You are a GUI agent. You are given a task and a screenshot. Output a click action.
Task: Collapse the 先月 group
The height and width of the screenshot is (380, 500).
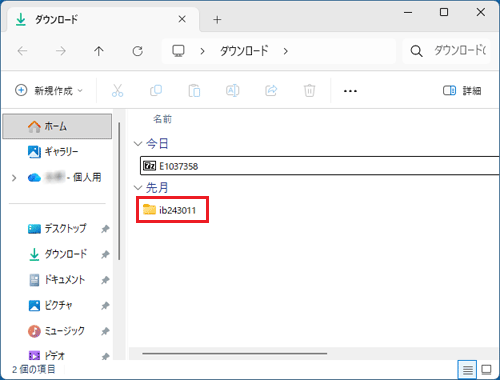[x=138, y=188]
